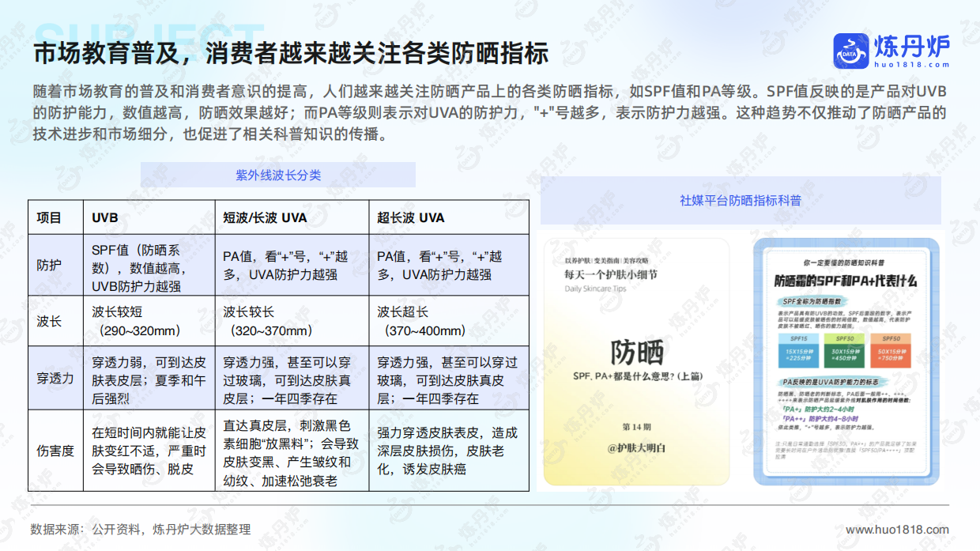Click the 炼丹炉 brand name beside logo

tap(910, 44)
